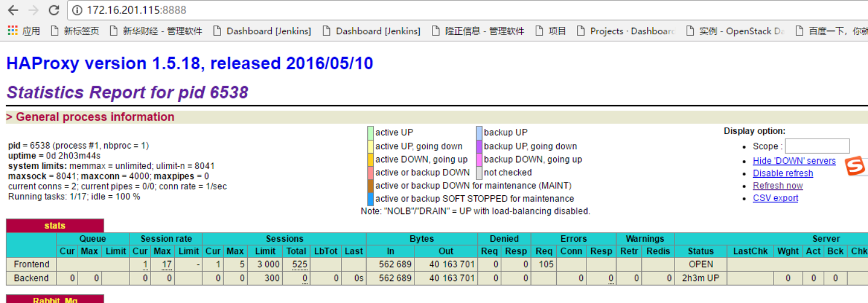Click the Backend status 2h3m UP cell
Image resolution: width=868 pixels, height=303 pixels.
tap(701, 278)
